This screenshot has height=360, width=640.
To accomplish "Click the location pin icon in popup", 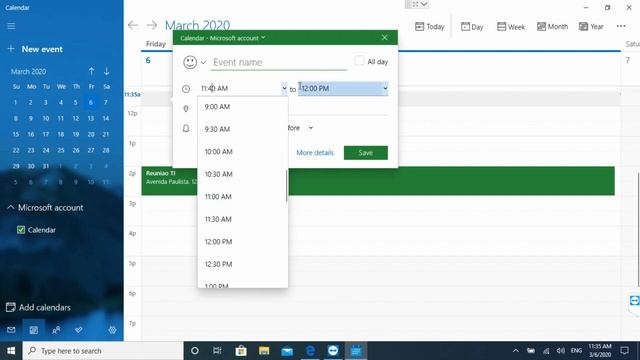I will [x=186, y=109].
